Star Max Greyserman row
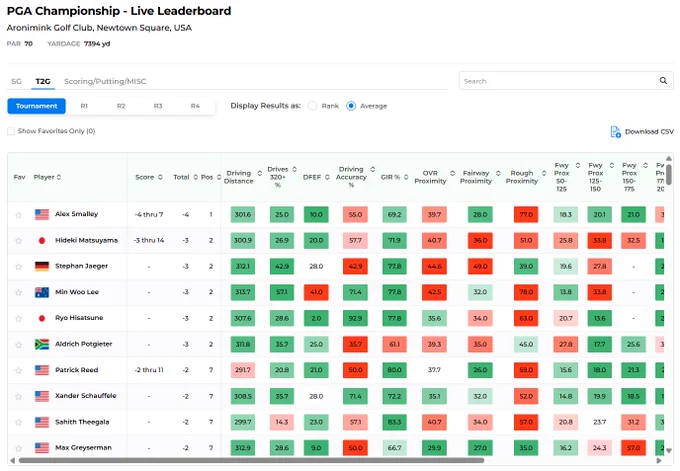 (x=18, y=448)
